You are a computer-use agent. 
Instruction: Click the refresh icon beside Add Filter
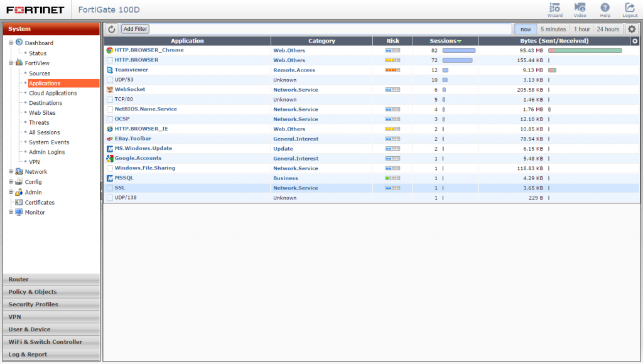tap(112, 28)
